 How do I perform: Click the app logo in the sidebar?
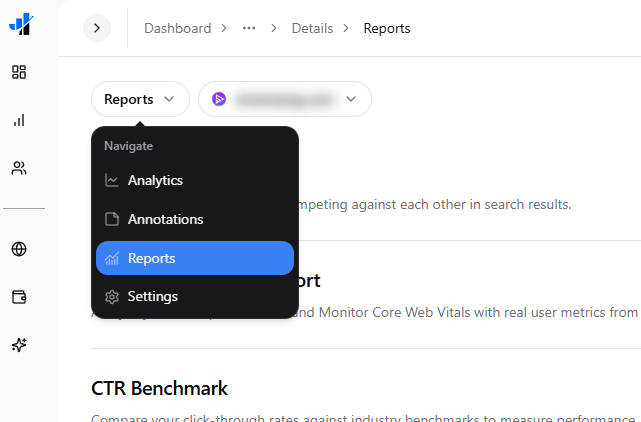[x=20, y=25]
